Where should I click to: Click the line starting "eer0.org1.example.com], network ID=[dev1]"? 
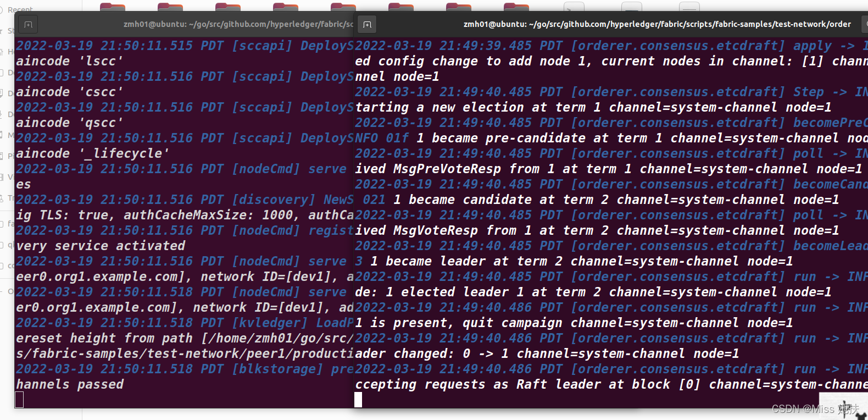click(x=185, y=277)
